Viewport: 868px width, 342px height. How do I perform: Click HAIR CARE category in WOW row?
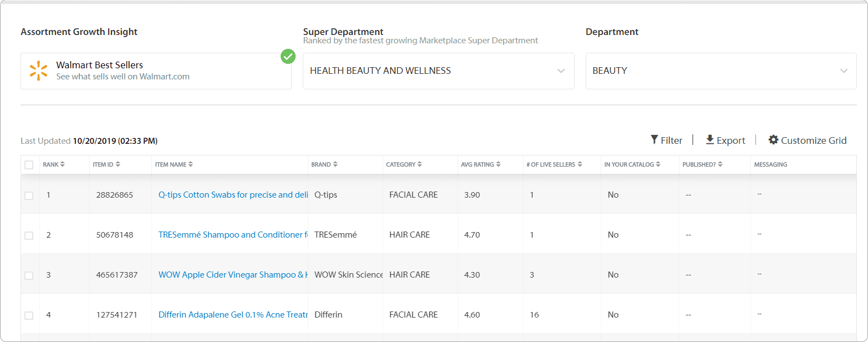[409, 275]
